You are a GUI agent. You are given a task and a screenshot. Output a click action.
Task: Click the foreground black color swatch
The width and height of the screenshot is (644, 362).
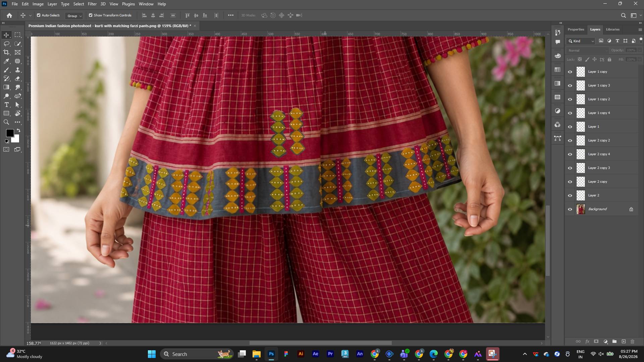10,133
